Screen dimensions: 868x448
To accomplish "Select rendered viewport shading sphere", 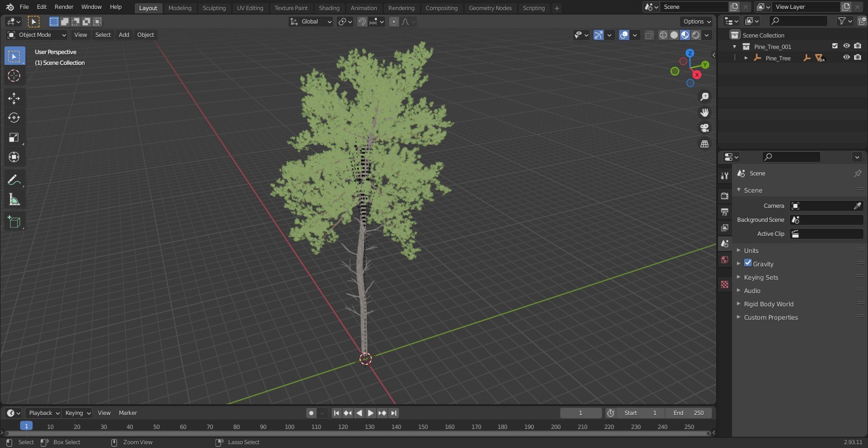I will point(696,35).
